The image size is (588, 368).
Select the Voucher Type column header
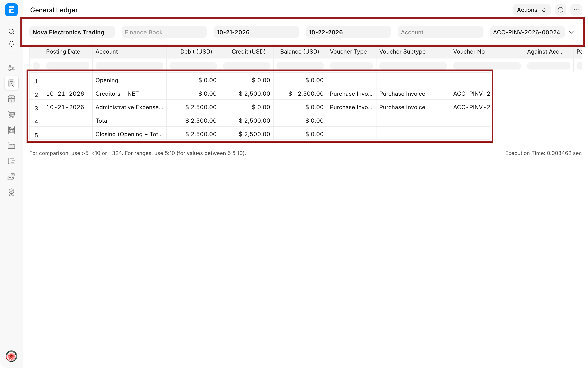(352, 52)
